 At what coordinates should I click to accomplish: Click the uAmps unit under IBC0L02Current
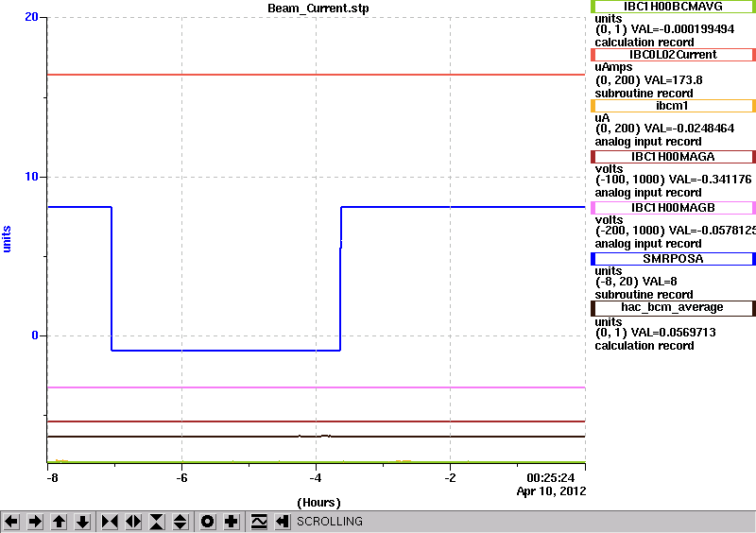[x=613, y=67]
